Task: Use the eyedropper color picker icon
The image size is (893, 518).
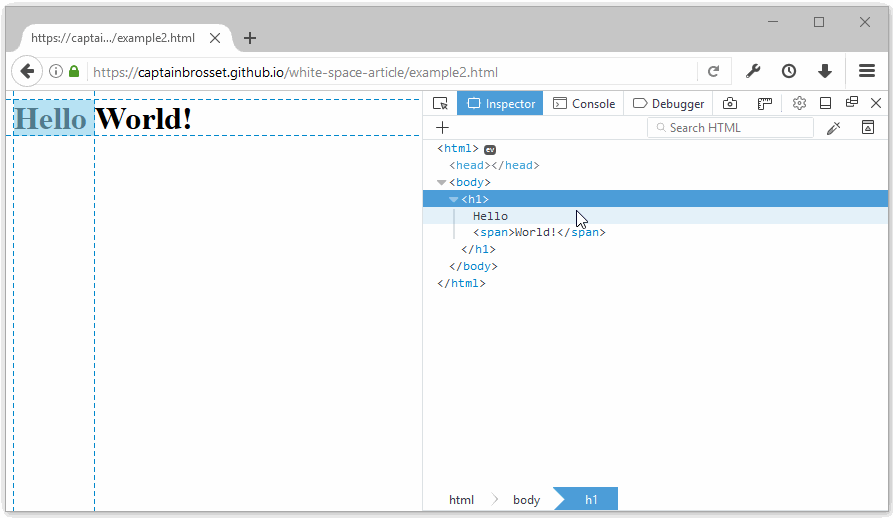Action: coord(833,128)
